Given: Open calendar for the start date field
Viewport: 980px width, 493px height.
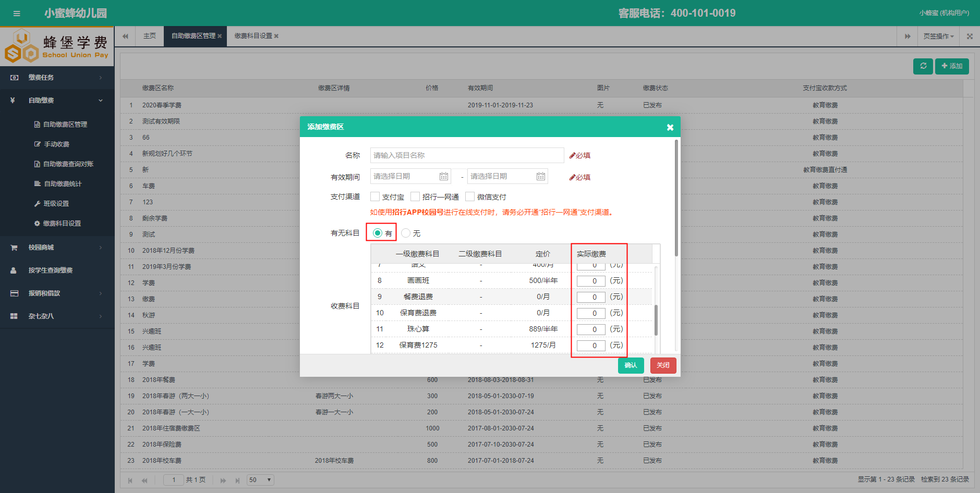Looking at the screenshot, I should coord(444,177).
